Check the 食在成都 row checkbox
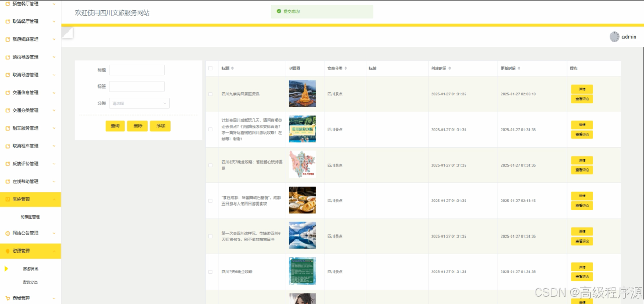 point(210,201)
